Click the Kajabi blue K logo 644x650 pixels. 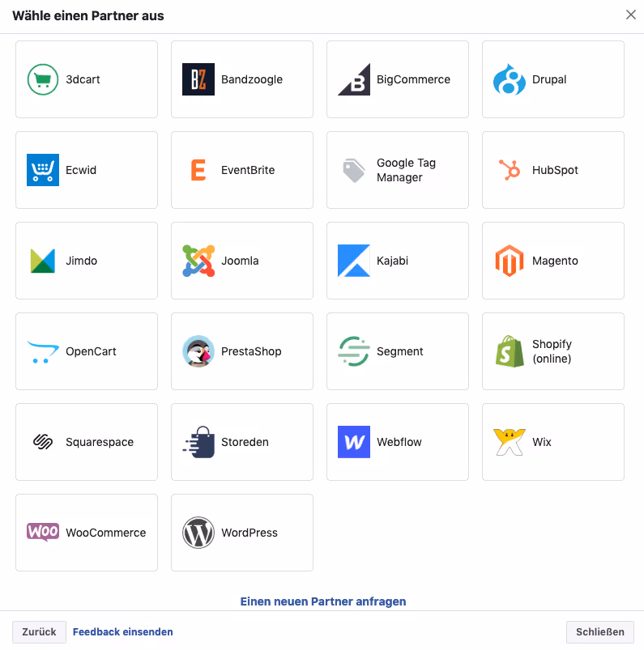[x=354, y=261]
